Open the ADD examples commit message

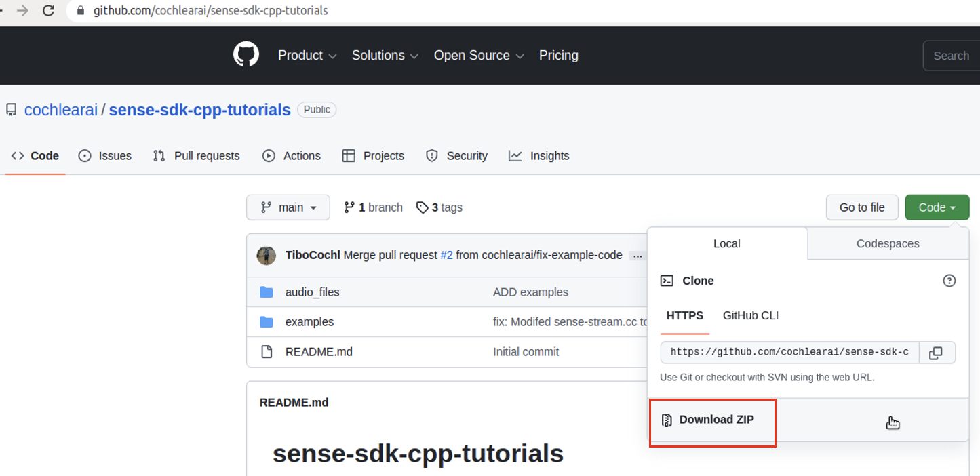coord(531,292)
